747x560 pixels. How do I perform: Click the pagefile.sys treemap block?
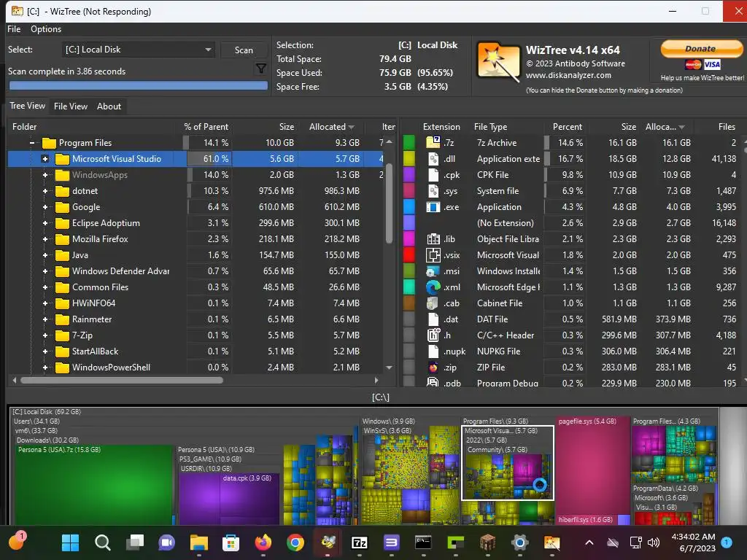pyautogui.click(x=593, y=467)
